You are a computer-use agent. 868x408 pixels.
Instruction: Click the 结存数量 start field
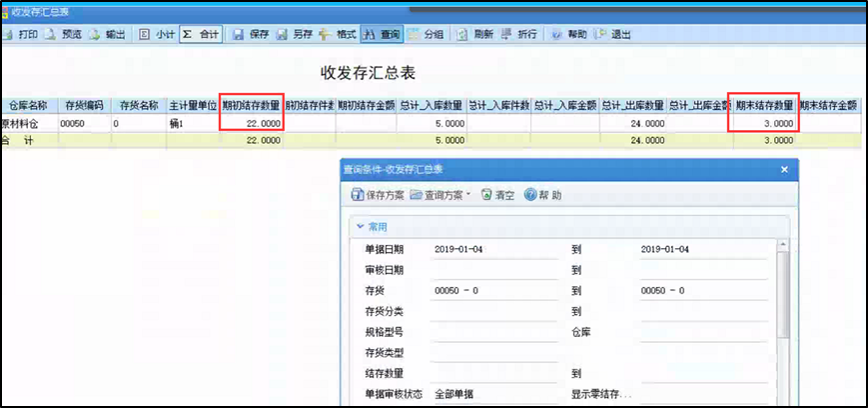point(496,374)
